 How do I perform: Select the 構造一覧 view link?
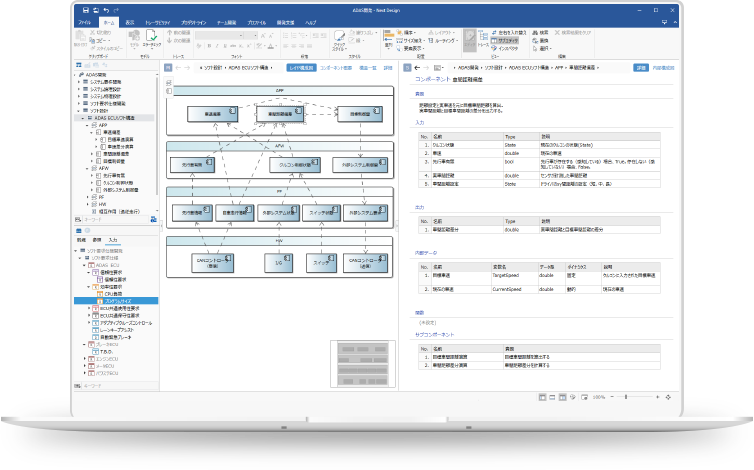pos(368,68)
